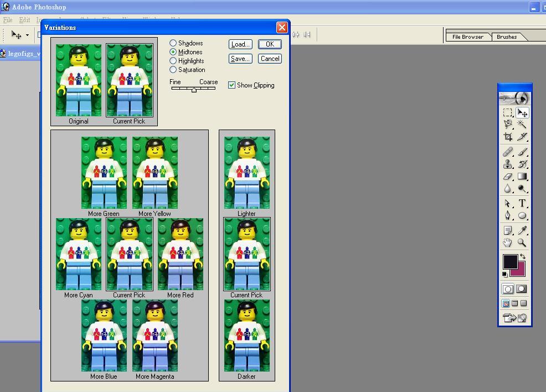The image size is (546, 392).
Task: Select the Zoom magnifier tool
Action: click(522, 243)
